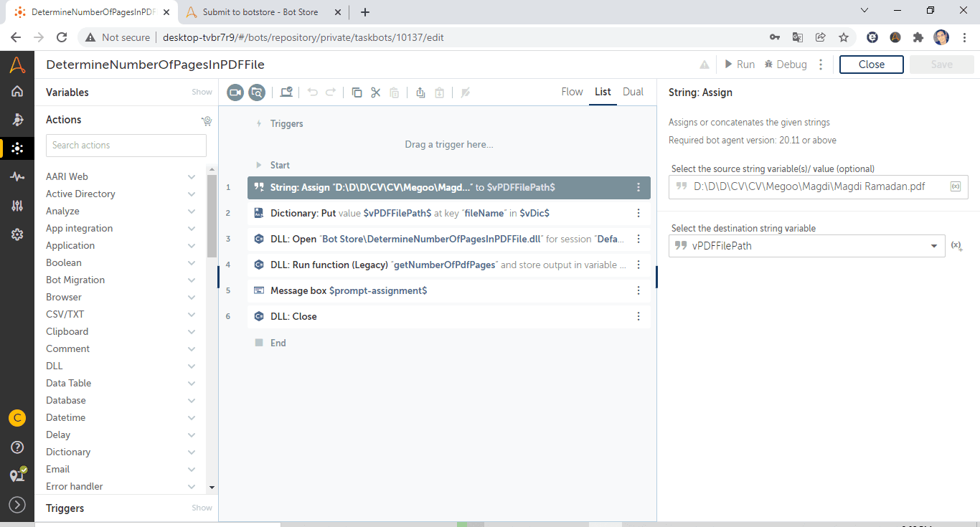The height and width of the screenshot is (527, 980).
Task: Click the actions list scrollbar down arrow
Action: [212, 487]
